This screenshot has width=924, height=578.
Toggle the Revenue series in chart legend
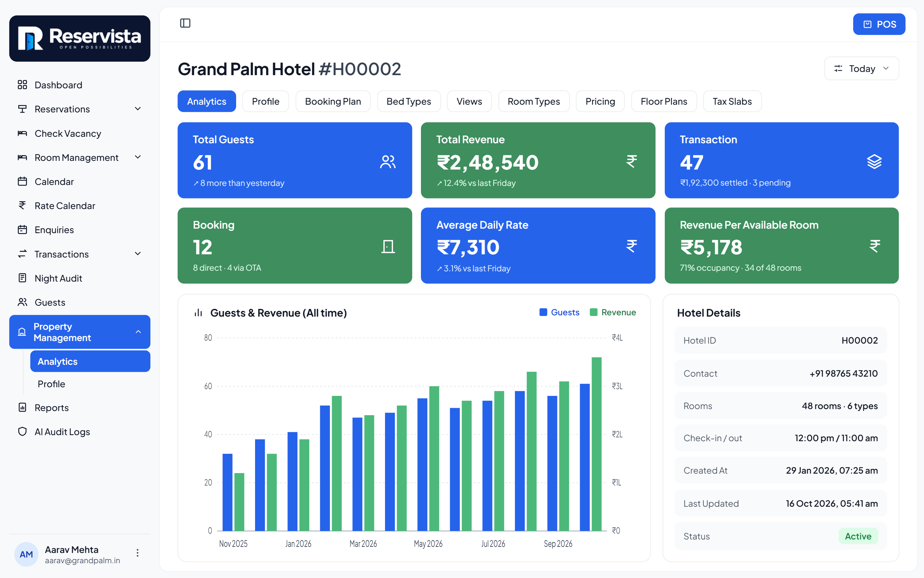pos(613,312)
